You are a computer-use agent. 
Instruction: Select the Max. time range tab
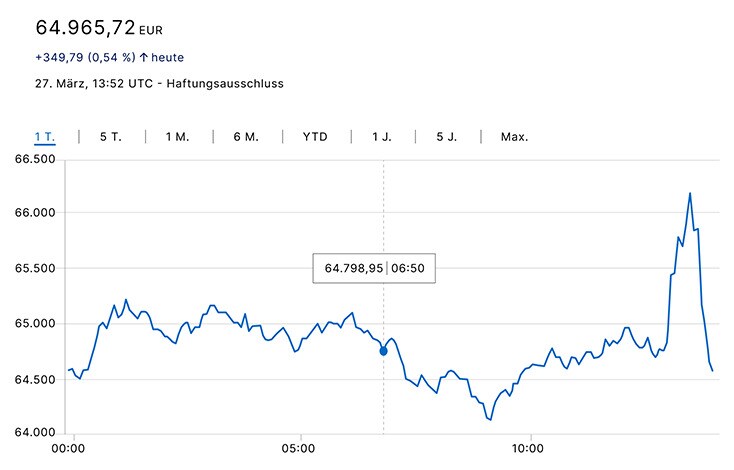point(514,136)
